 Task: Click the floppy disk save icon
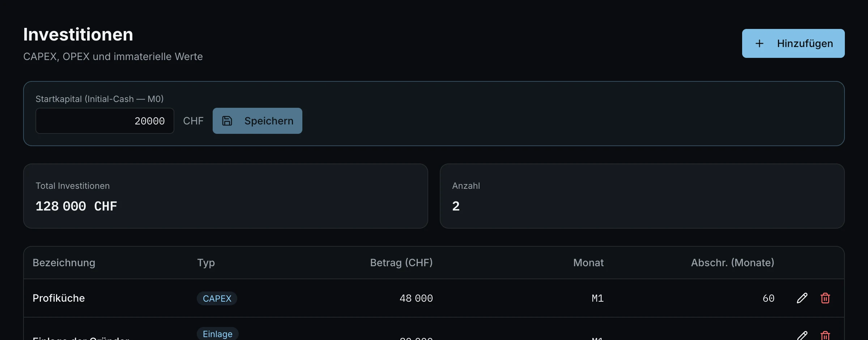point(227,121)
